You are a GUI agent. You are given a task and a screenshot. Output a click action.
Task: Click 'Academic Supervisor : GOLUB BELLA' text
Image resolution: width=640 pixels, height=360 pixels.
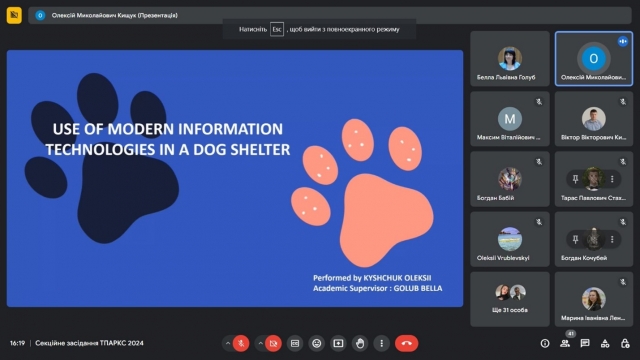(378, 288)
